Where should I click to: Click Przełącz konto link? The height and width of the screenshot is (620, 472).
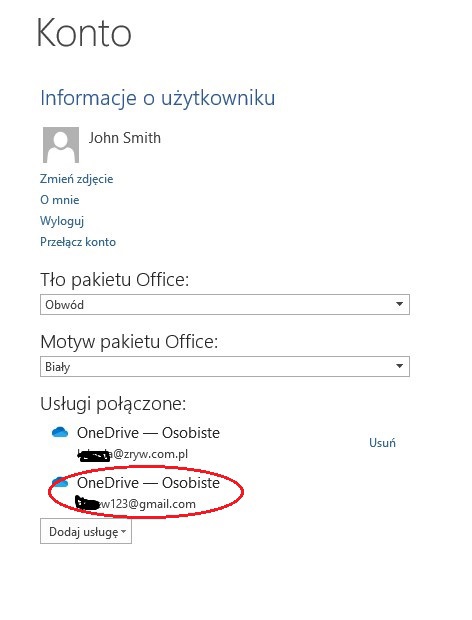[78, 242]
